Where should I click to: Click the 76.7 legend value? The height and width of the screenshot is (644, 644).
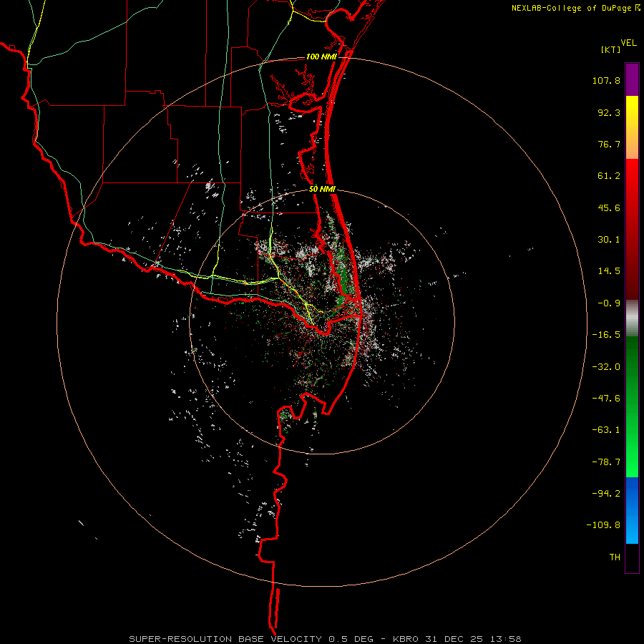click(609, 144)
